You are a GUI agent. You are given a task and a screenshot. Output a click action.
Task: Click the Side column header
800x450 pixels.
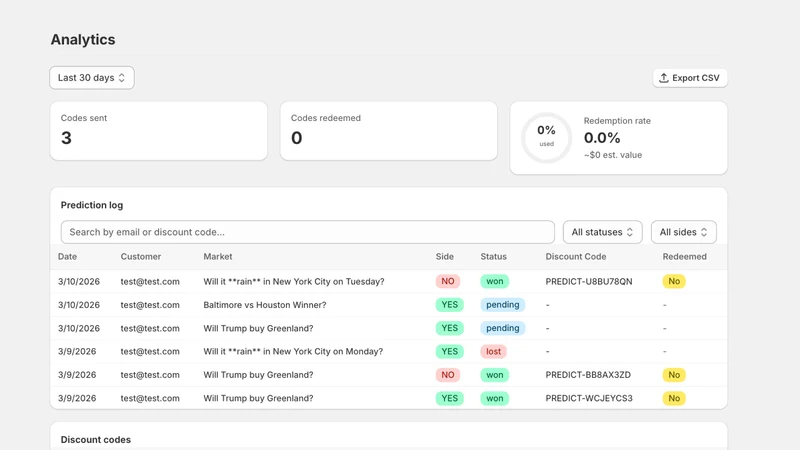(444, 257)
